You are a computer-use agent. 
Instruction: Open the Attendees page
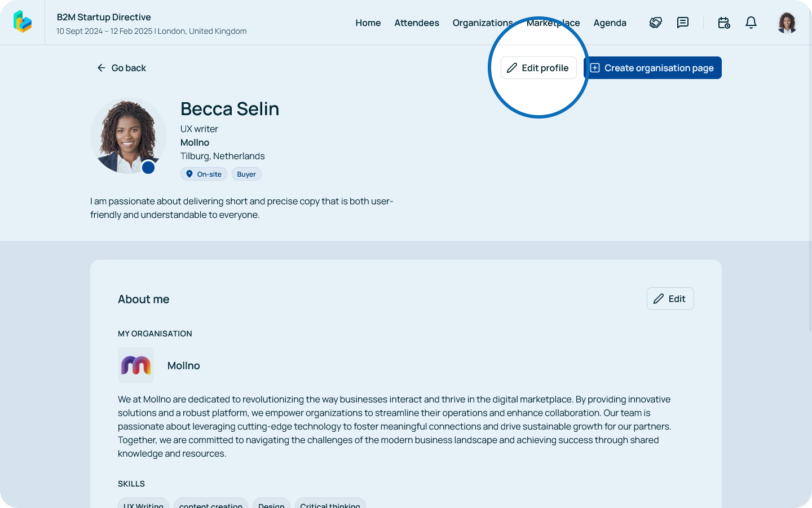417,23
